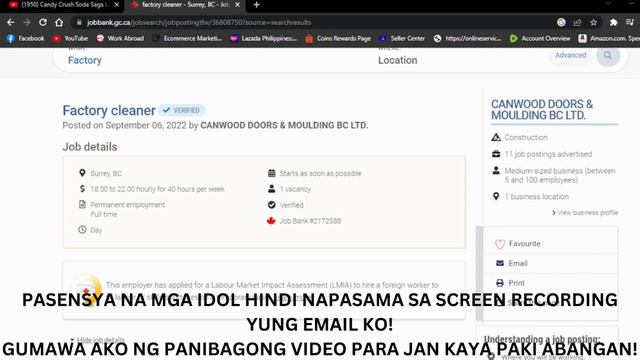Click the Job Bank #2172588 text
This screenshot has height=360, width=640.
point(310,221)
